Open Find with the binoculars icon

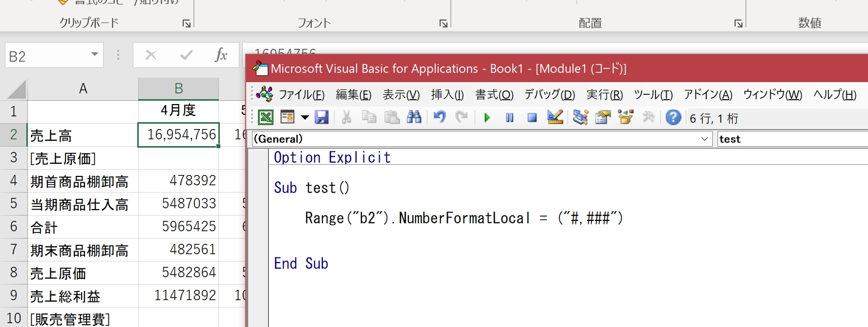tap(414, 117)
